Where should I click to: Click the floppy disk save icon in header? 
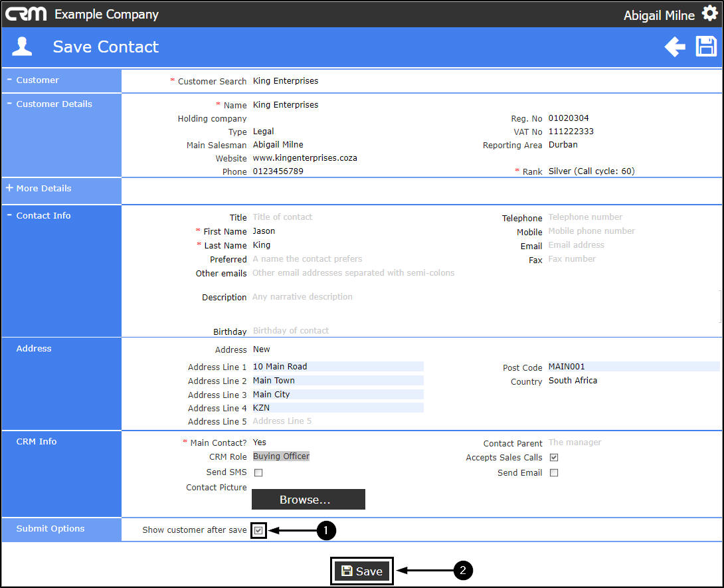pos(706,47)
